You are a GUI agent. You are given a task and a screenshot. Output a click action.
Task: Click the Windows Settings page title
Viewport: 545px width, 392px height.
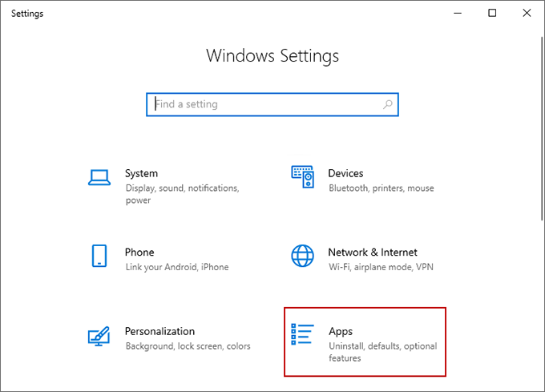click(x=272, y=56)
